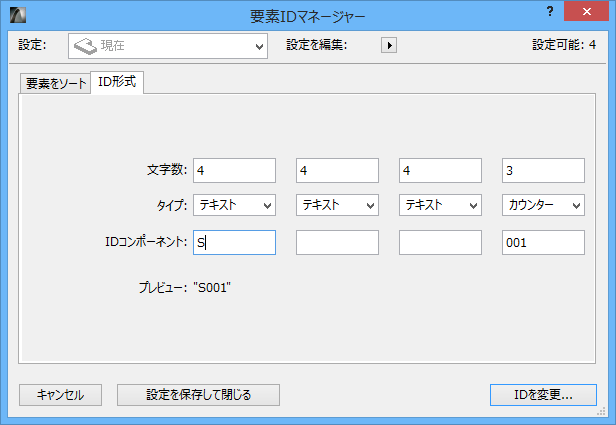Click second empty IDコンポーネント field
Screen dimensions: 616x425
337,242
